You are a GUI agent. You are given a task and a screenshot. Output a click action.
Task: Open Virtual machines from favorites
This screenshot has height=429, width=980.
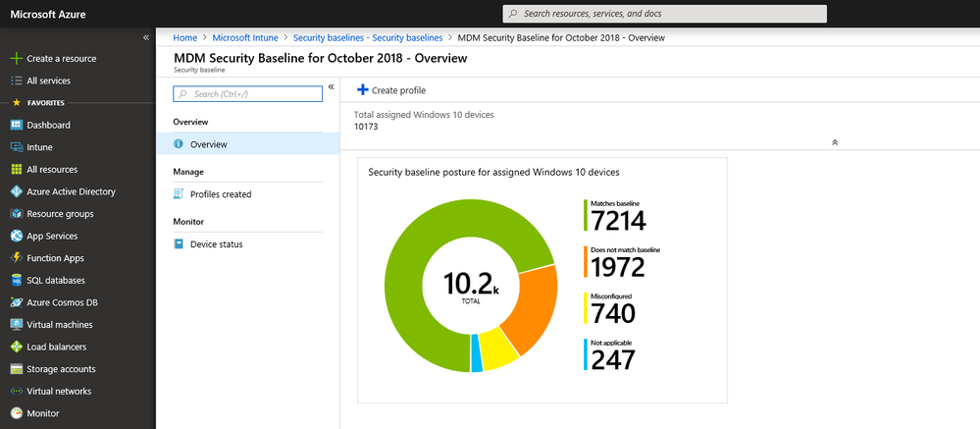[x=60, y=325]
